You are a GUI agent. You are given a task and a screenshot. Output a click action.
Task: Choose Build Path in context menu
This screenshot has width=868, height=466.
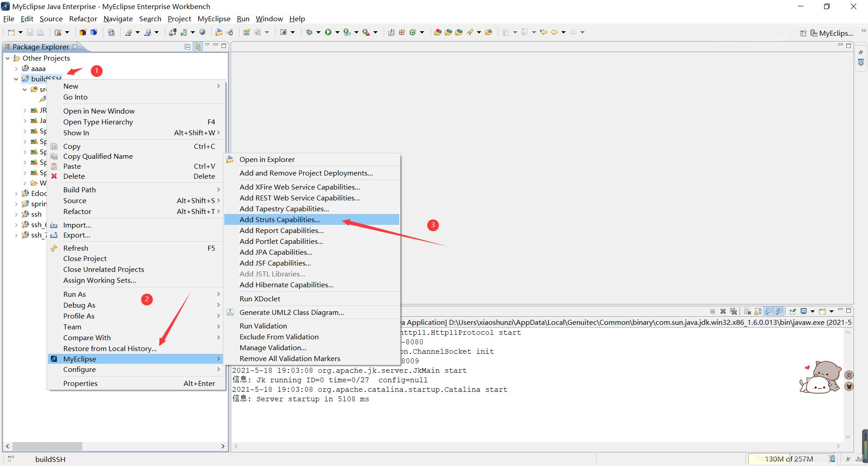136,190
